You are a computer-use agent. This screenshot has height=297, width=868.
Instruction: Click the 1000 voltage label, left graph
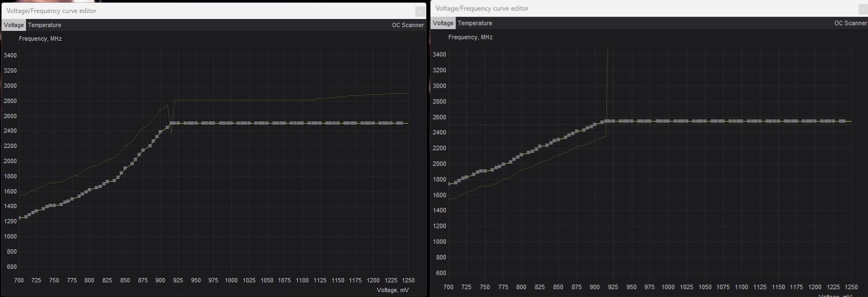pyautogui.click(x=231, y=280)
